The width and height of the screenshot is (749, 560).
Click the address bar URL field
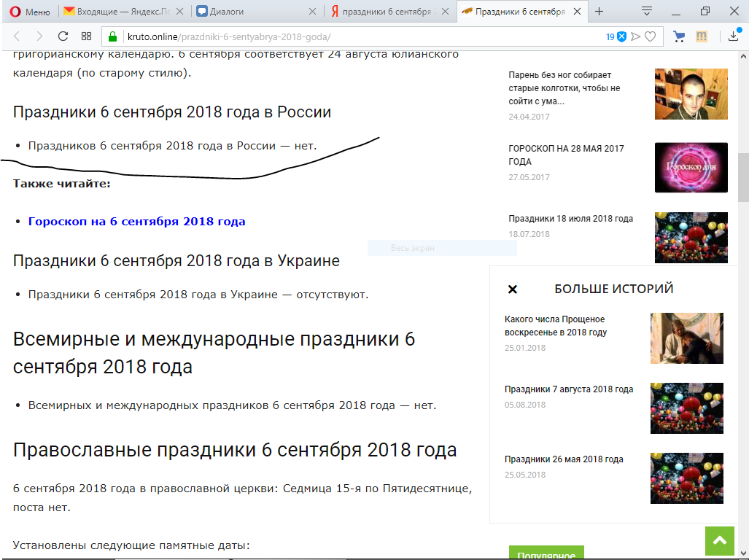click(x=350, y=36)
